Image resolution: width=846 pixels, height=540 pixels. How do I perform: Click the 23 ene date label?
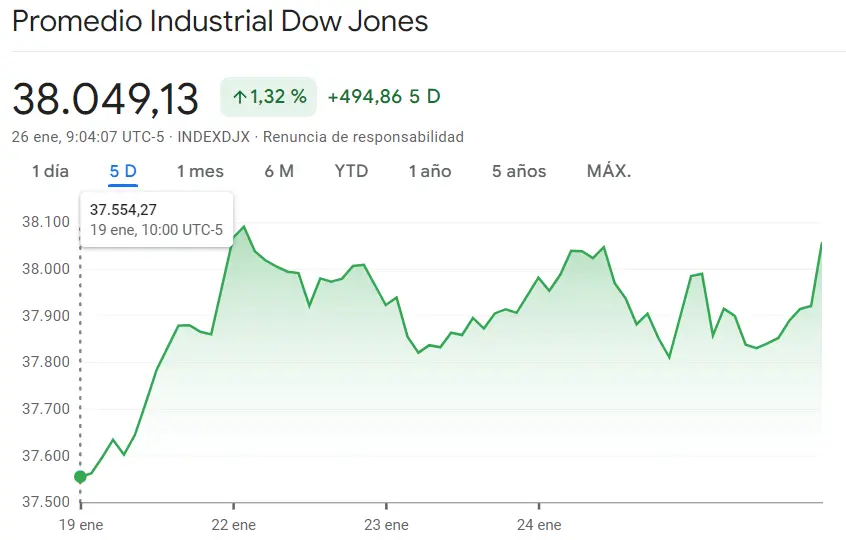tap(386, 525)
